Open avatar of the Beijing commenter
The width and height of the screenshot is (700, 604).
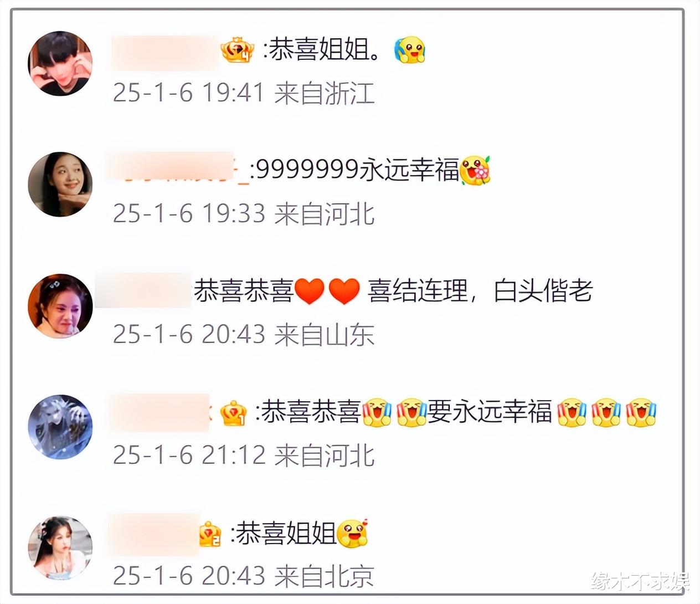coord(60,548)
